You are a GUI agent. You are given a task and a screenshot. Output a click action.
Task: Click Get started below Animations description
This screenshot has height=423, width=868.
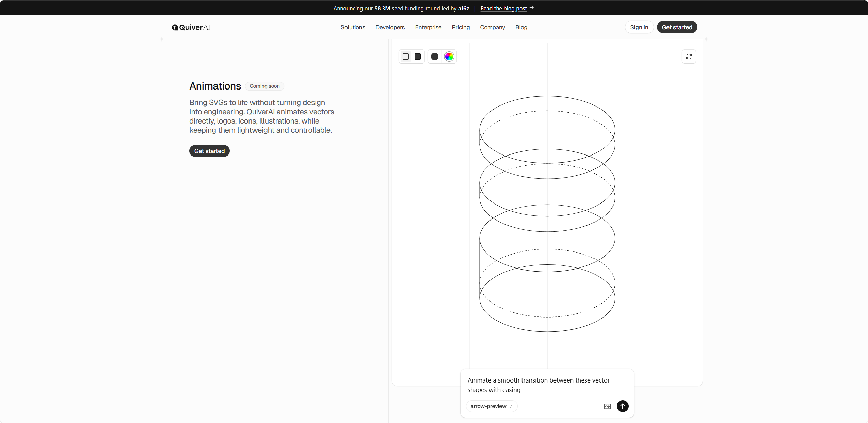pos(209,151)
